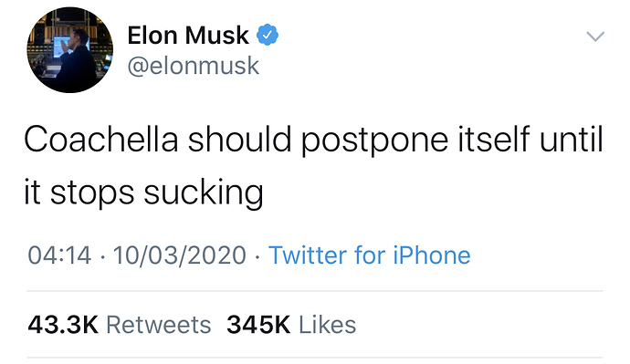Viewport: 630px width, 364px height.
Task: View the 345K likes count
Action: coord(258,325)
